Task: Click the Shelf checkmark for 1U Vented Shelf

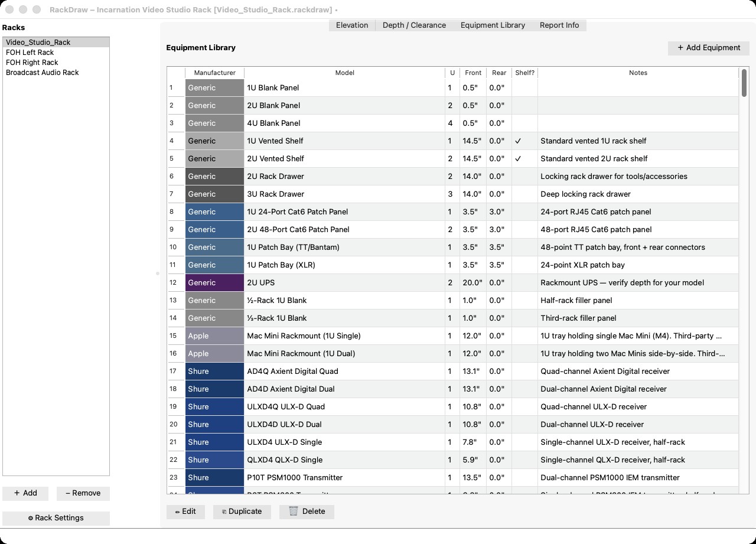Action: pyautogui.click(x=518, y=141)
